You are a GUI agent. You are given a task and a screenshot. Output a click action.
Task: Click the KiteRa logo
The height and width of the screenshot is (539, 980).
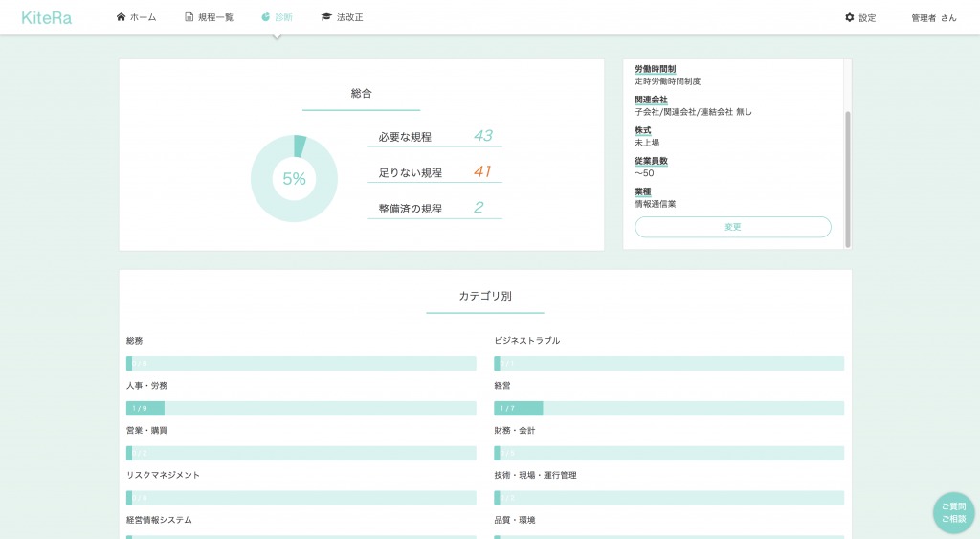coord(46,17)
